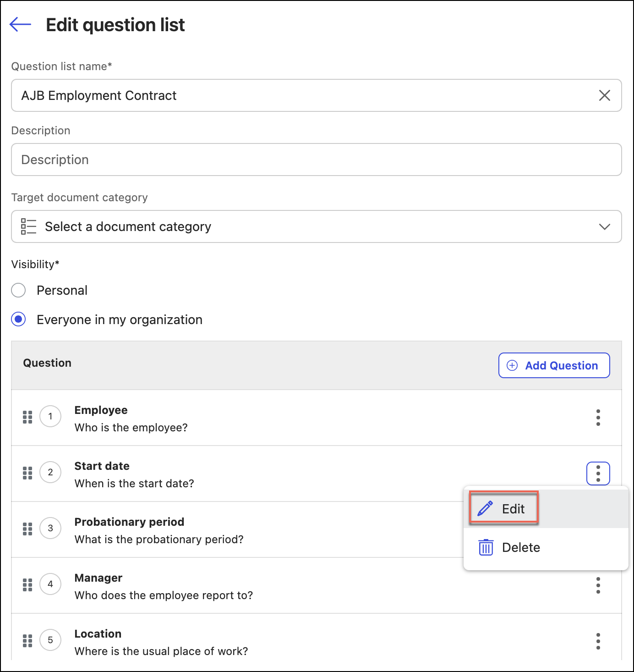
Task: Click the drag handle beside the Start date question
Action: click(x=27, y=473)
